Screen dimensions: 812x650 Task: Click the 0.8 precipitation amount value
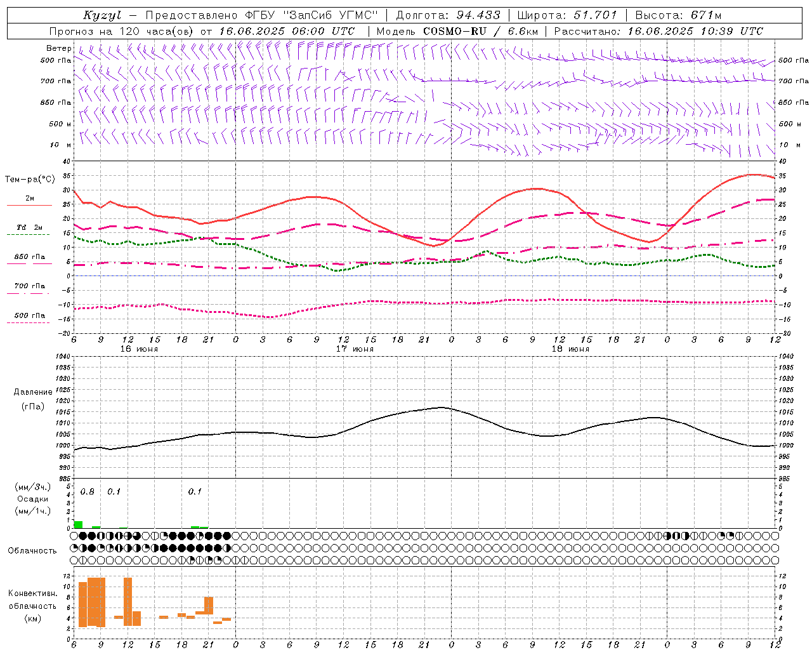coord(88,492)
